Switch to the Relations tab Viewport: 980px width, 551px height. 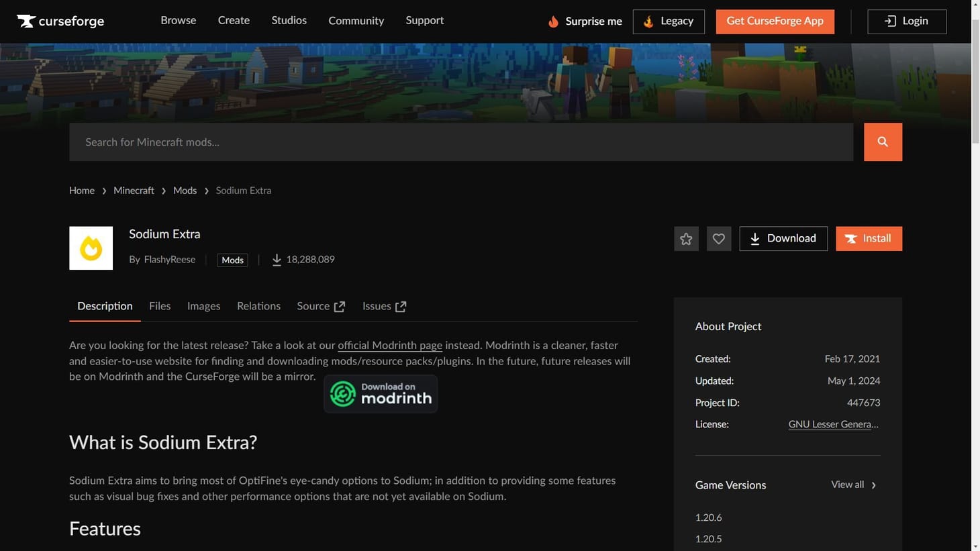tap(258, 306)
